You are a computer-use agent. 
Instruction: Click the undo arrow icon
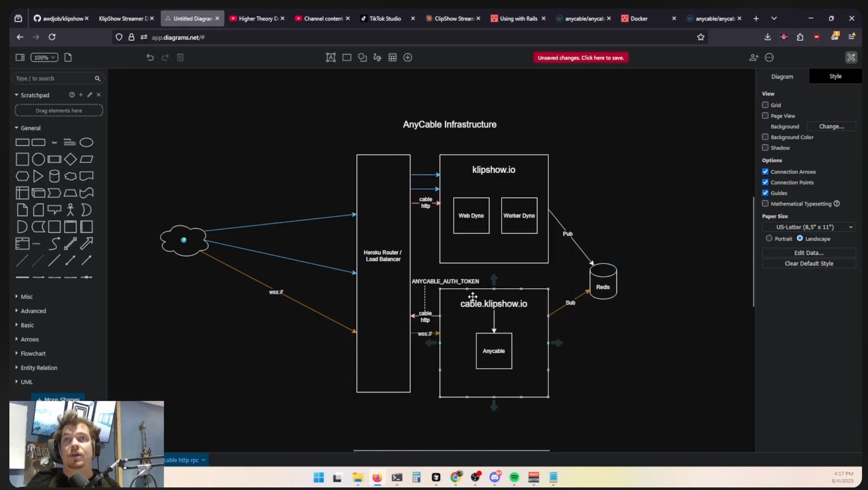pos(150,57)
